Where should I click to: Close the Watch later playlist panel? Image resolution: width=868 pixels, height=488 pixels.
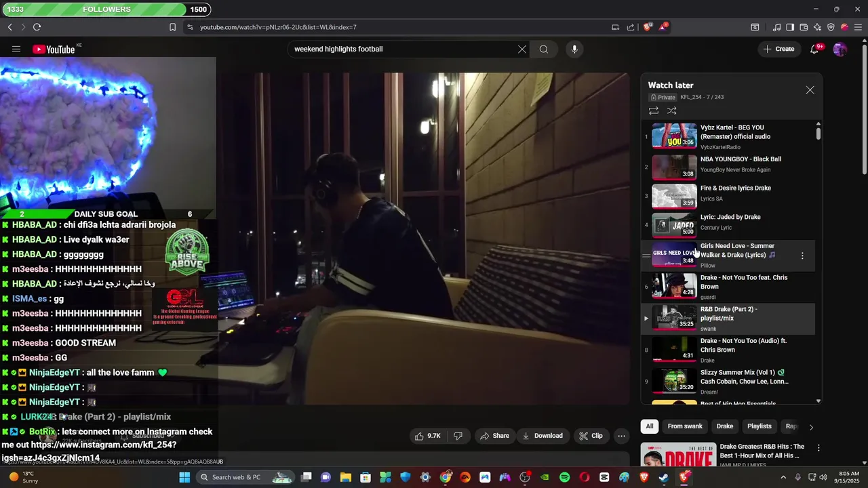pyautogui.click(x=810, y=89)
